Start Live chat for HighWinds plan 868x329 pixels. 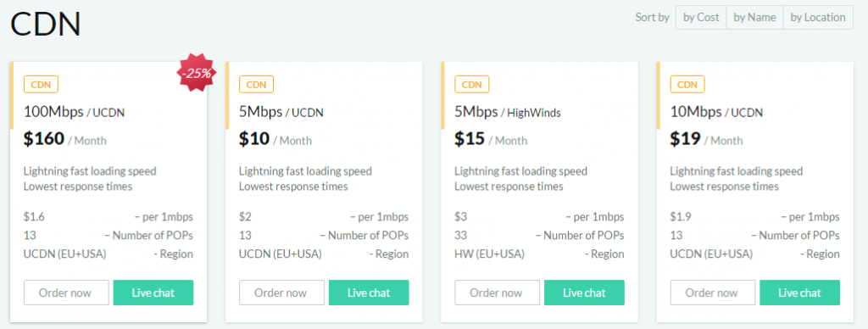click(x=585, y=293)
